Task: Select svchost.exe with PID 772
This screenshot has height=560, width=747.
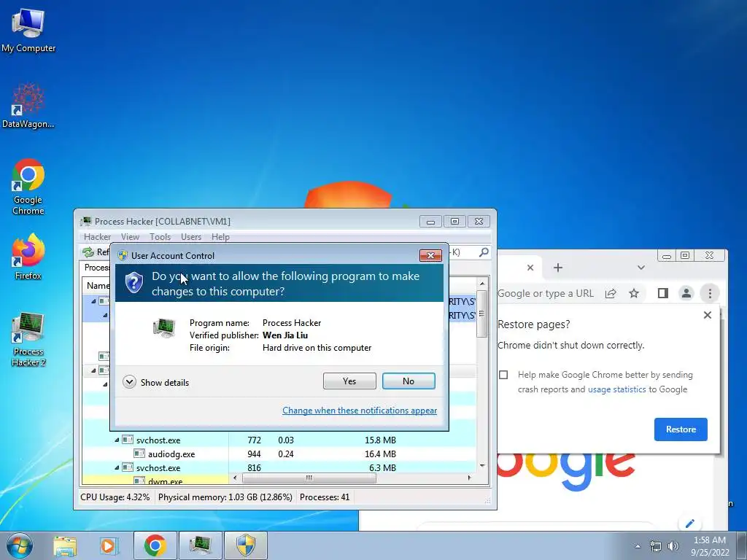Action: coord(279,440)
